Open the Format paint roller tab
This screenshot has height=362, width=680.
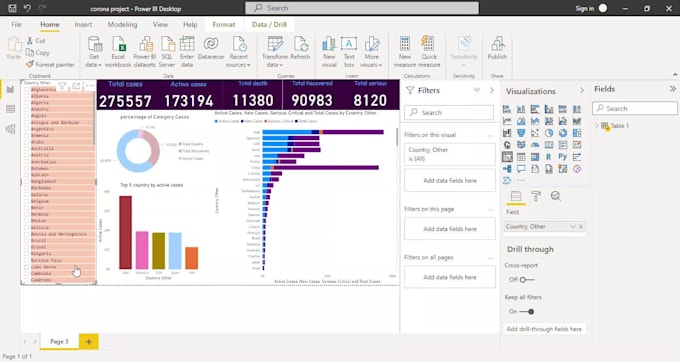pyautogui.click(x=536, y=196)
